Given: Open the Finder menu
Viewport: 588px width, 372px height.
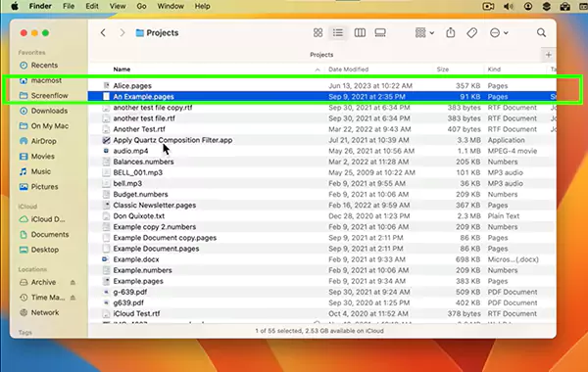Looking at the screenshot, I should point(40,7).
